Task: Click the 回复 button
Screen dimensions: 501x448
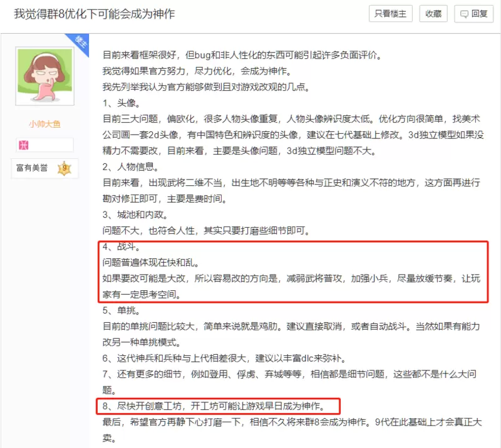Action: point(474,14)
